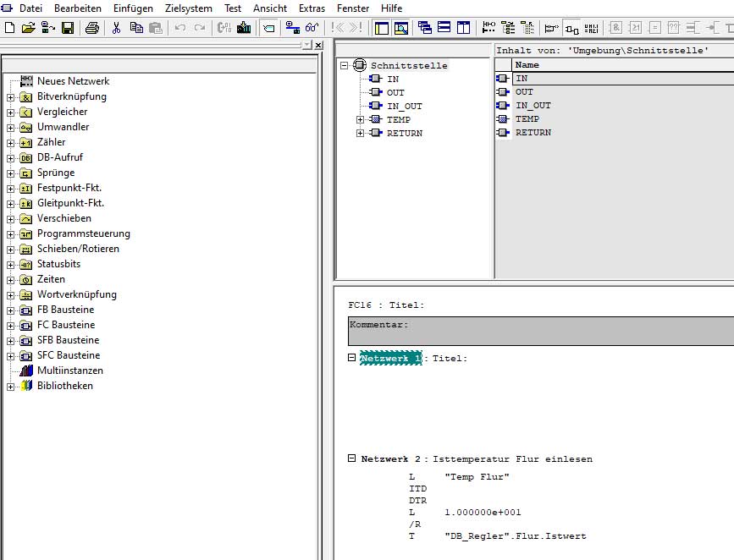Select IN_OUT in the interface tree
The width and height of the screenshot is (734, 560).
pos(405,107)
